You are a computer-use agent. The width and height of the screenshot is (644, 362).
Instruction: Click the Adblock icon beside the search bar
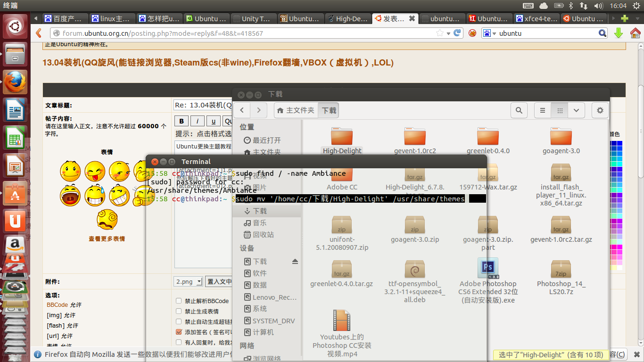point(472,33)
